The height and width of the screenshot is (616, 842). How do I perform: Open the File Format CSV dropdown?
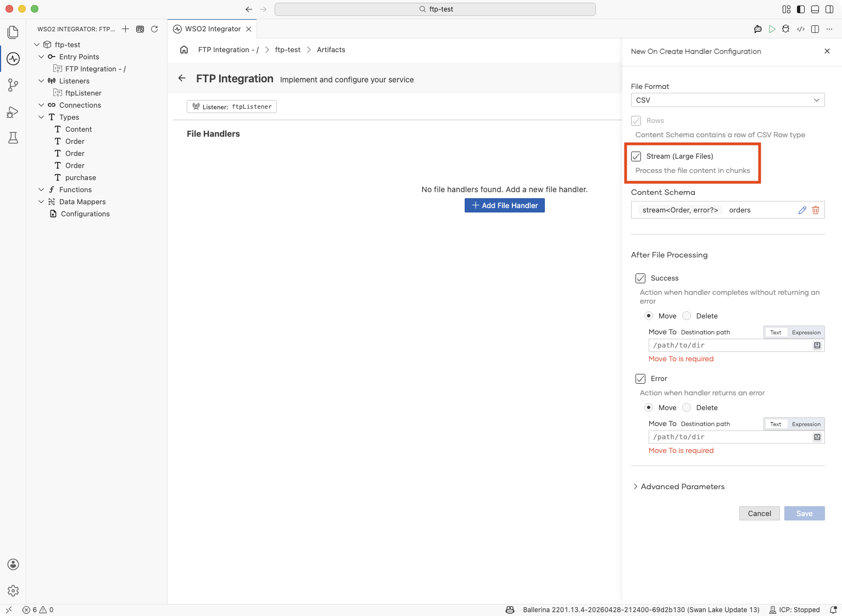coord(728,100)
